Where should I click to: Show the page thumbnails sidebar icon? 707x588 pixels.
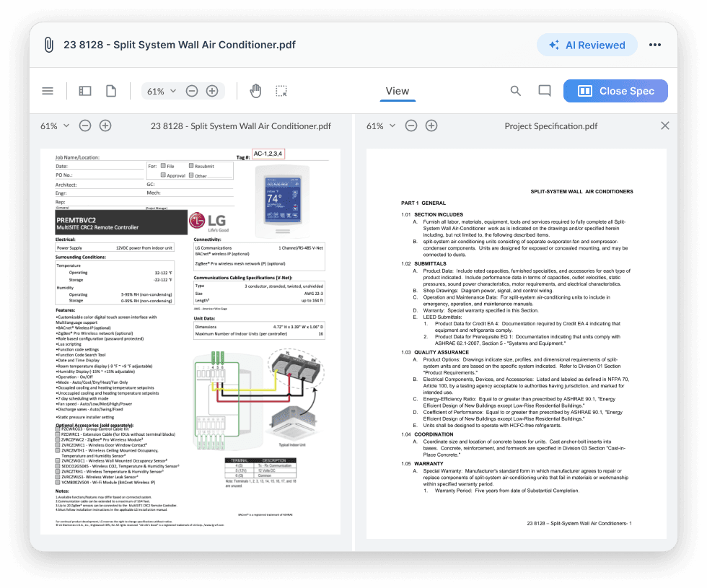84,90
